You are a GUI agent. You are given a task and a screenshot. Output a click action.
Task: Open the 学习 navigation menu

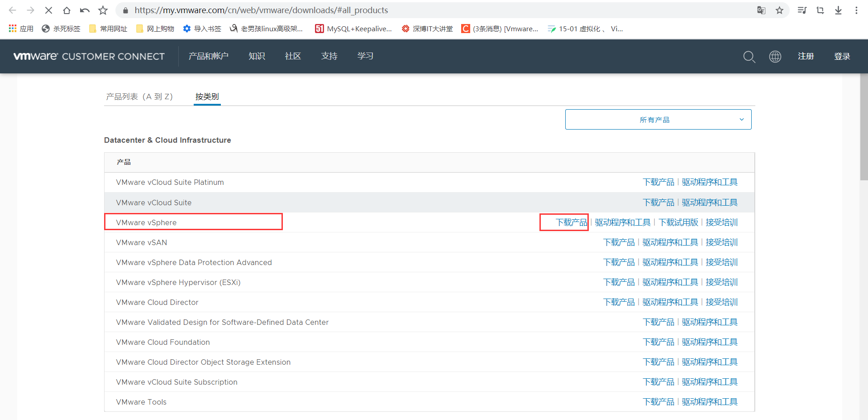pos(365,56)
